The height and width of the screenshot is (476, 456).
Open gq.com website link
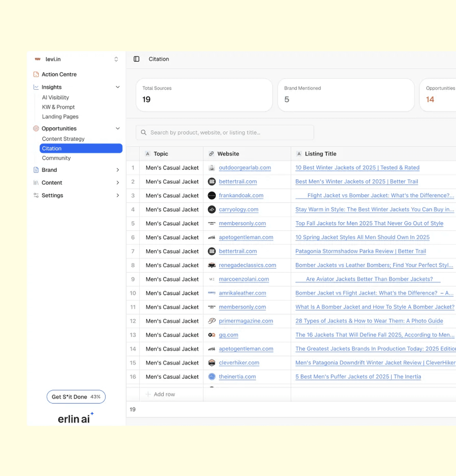click(x=229, y=335)
